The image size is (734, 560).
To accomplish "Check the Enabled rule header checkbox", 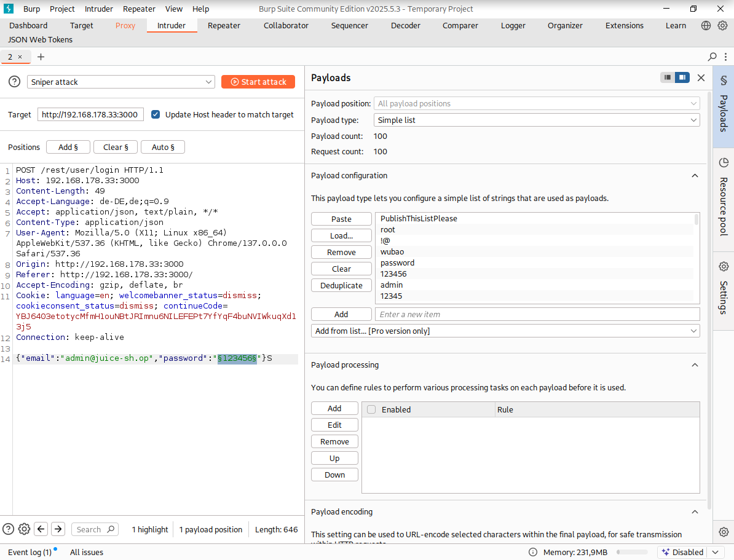I will [371, 409].
